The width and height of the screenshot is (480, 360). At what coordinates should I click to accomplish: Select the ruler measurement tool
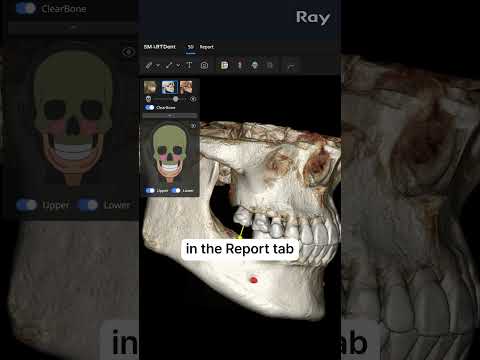point(149,66)
